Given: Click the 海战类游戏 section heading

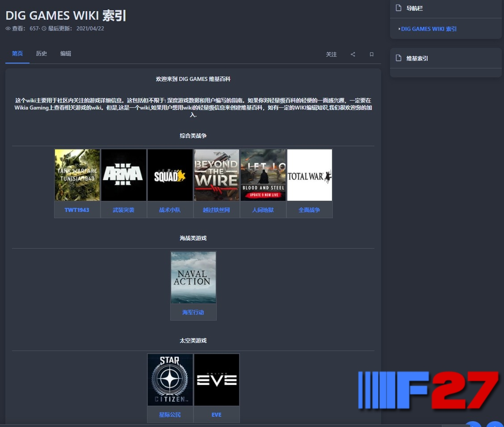Looking at the screenshot, I should click(x=193, y=238).
